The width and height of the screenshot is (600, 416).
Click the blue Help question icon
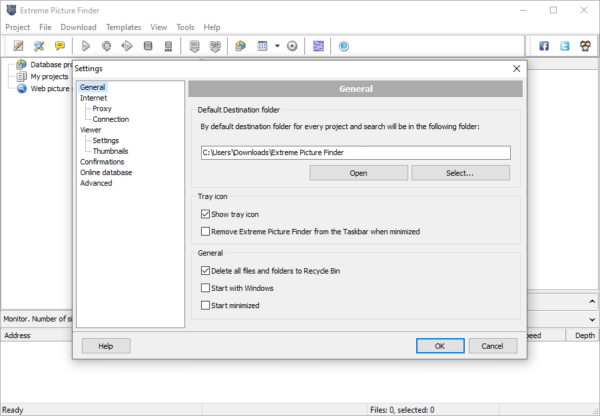pyautogui.click(x=344, y=46)
